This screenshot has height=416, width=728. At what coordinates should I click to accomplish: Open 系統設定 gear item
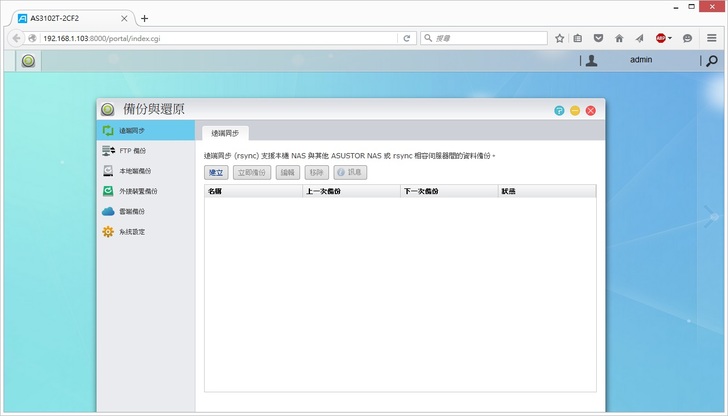coord(132,232)
